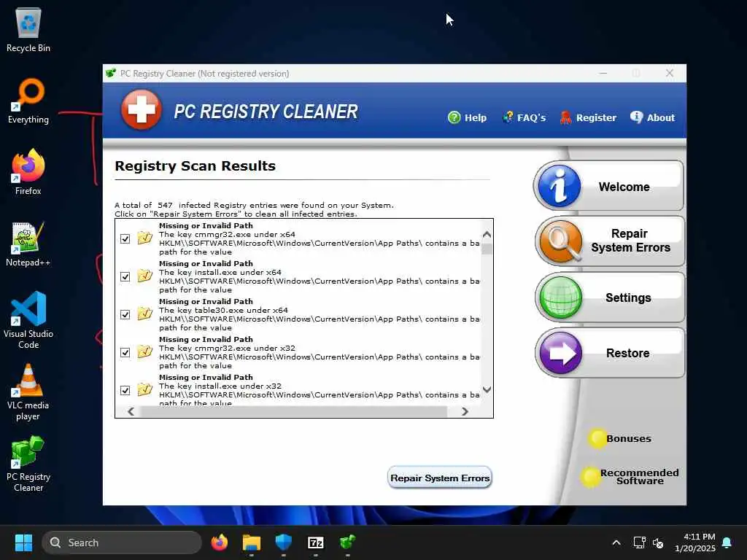This screenshot has height=560, width=747.
Task: Click the 'Registry Scan Results' heading
Action: pyautogui.click(x=196, y=166)
